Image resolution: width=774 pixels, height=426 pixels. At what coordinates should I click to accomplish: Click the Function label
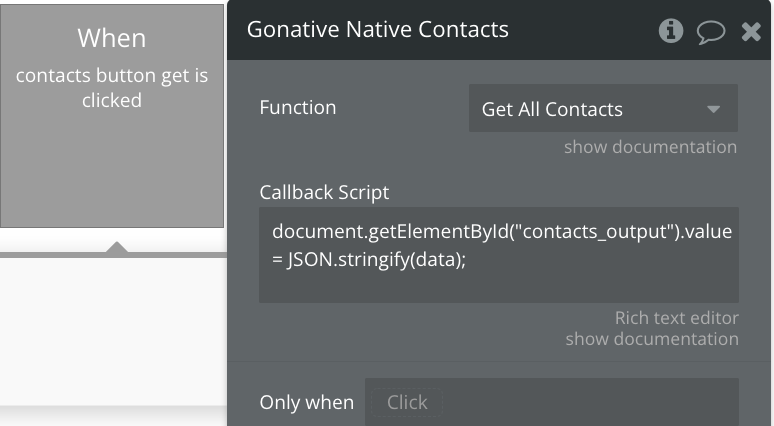tap(298, 108)
